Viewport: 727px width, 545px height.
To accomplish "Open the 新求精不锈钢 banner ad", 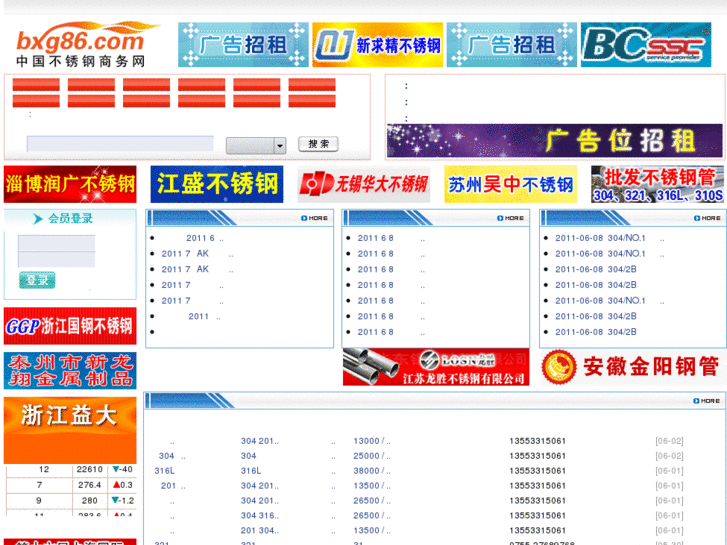I will [377, 45].
